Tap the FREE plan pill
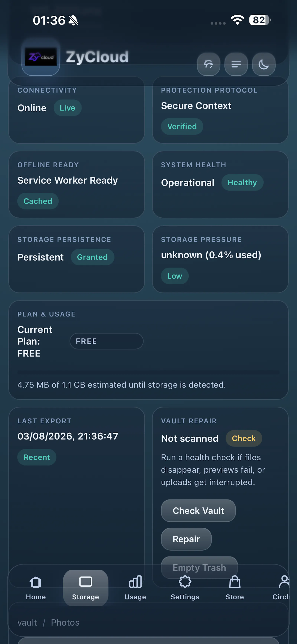This screenshot has width=297, height=644. (x=107, y=341)
